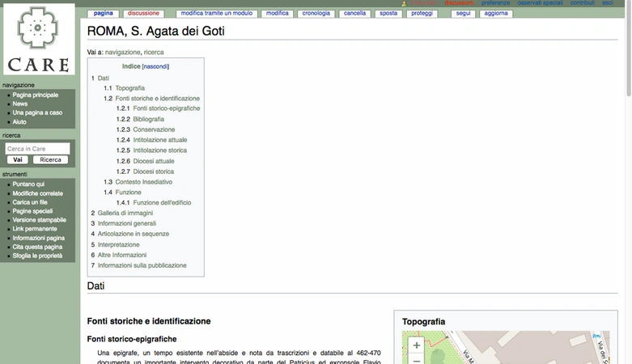Open osservati speciali link

click(x=540, y=3)
